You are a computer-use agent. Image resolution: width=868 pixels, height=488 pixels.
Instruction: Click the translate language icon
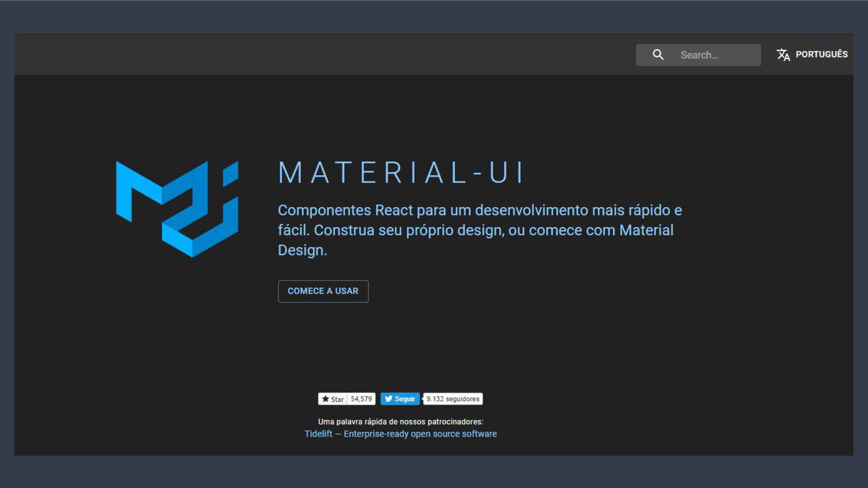(783, 55)
